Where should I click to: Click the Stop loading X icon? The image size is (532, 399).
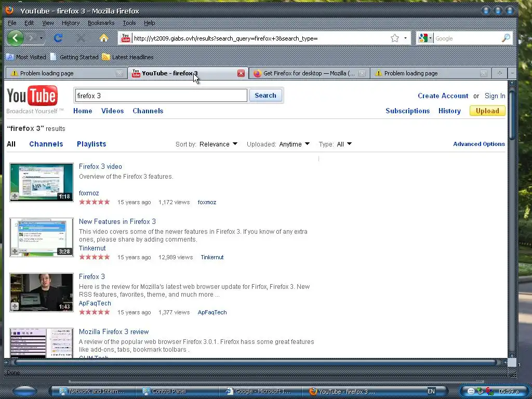(81, 38)
